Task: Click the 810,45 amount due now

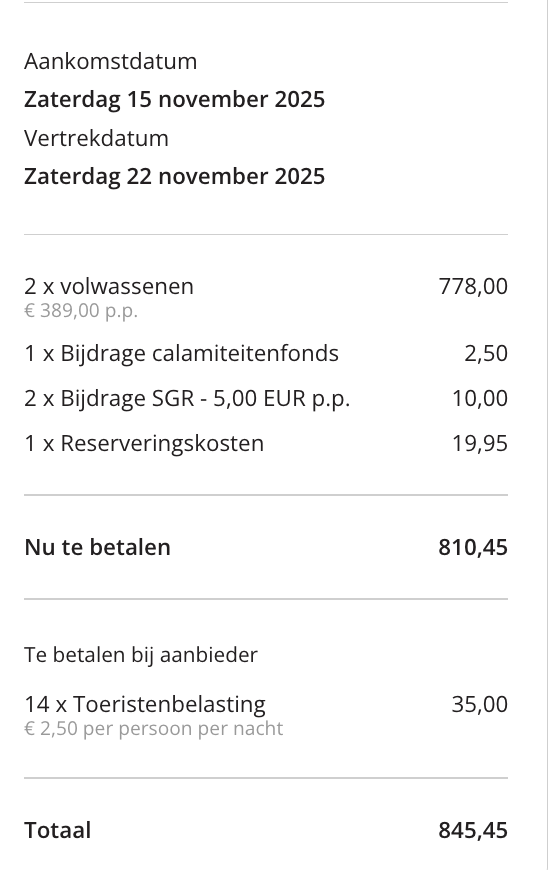Action: pos(473,547)
